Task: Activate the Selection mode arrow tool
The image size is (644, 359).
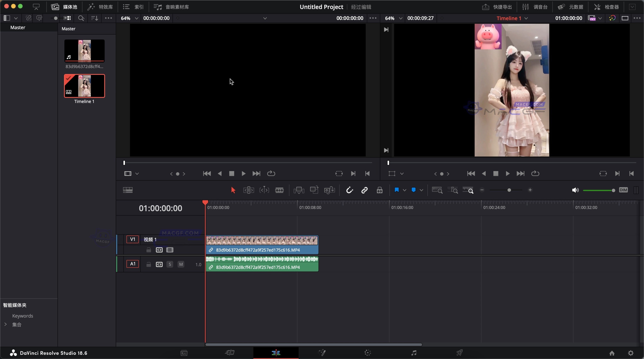Action: click(x=233, y=190)
